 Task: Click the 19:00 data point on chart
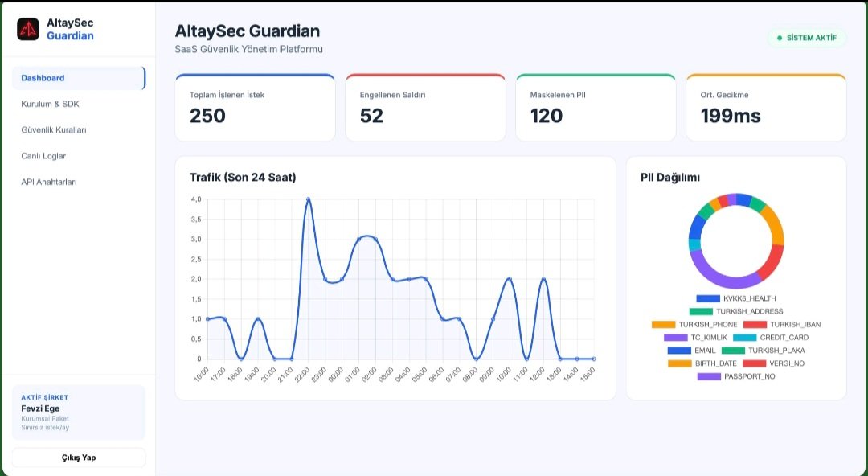coord(257,319)
